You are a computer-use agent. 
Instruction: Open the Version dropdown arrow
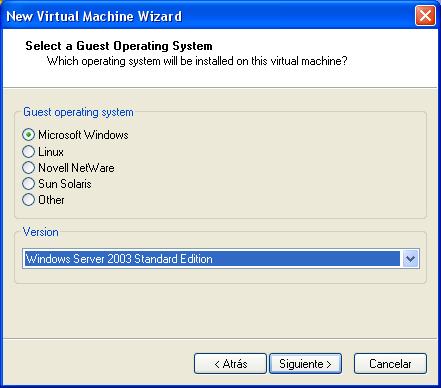point(411,259)
